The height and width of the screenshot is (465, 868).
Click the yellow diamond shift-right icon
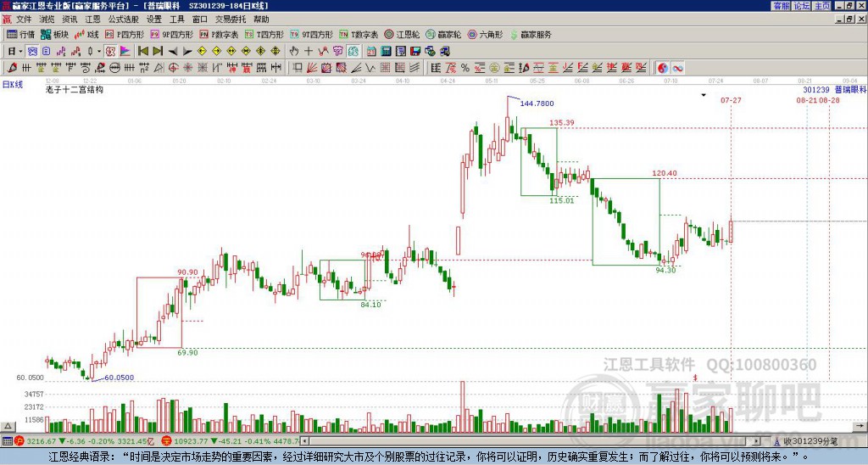click(x=216, y=52)
